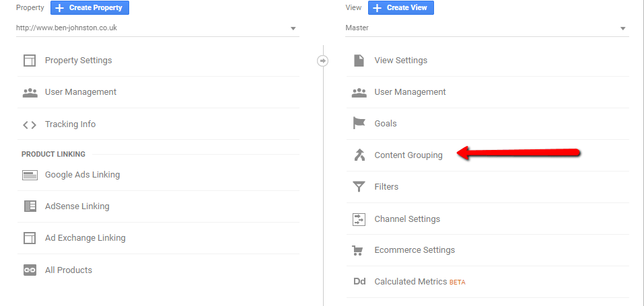This screenshot has height=306, width=644.
Task: Open Ad Exchange Linking
Action: (158, 238)
